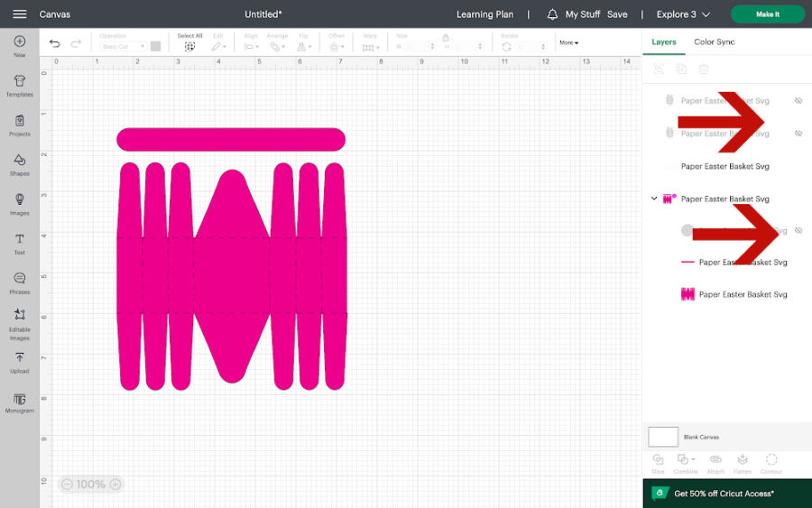Open the Monogram tool

pos(19,402)
